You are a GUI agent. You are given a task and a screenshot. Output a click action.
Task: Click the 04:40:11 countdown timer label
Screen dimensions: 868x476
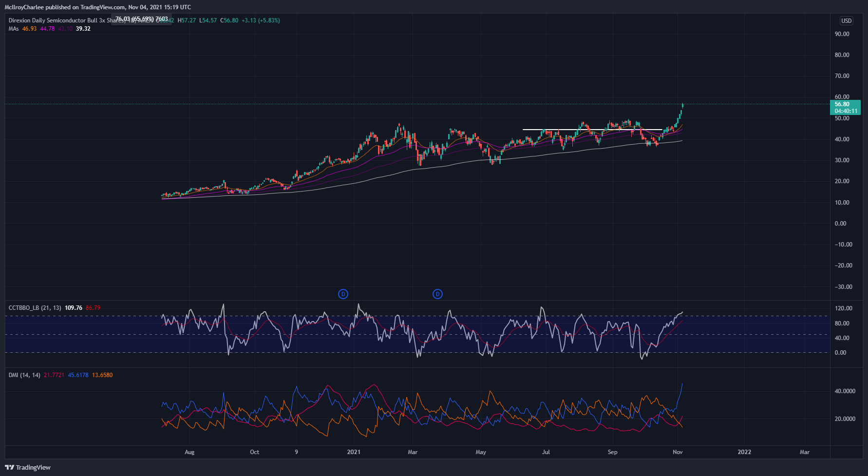(x=846, y=111)
